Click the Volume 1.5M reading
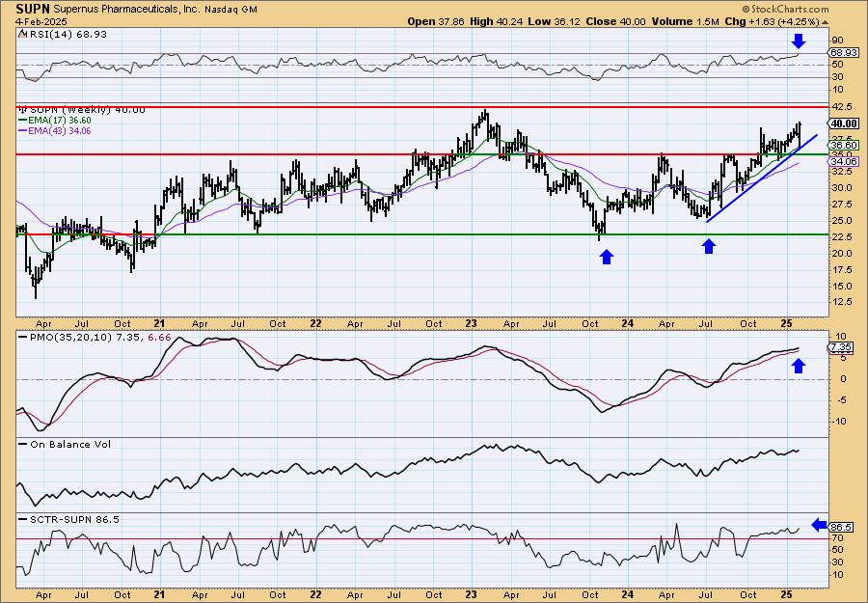This screenshot has height=603, width=868. point(685,21)
